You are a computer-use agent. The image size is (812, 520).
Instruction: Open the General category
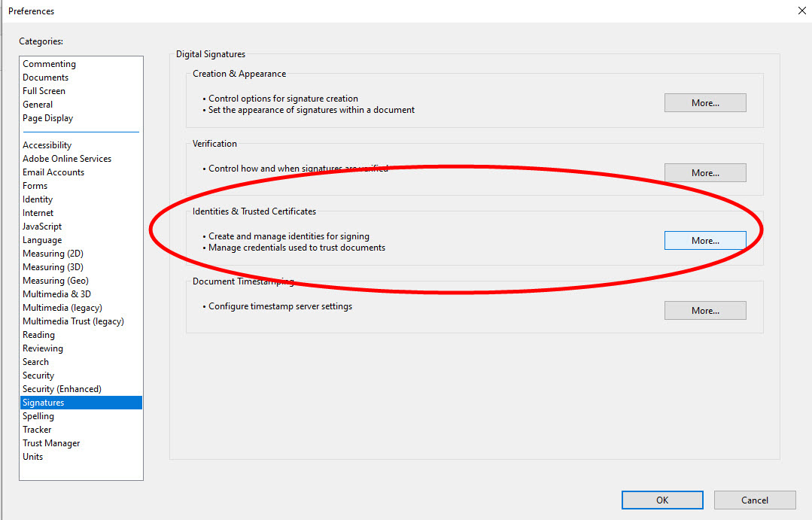click(38, 105)
